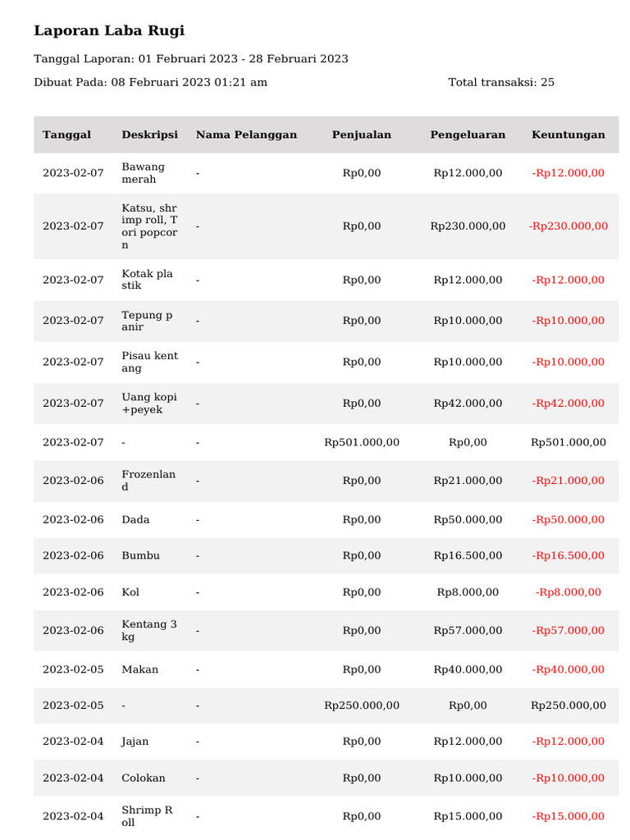This screenshot has height=840, width=630.
Task: Click the Pengeluaran column header
Action: [468, 135]
